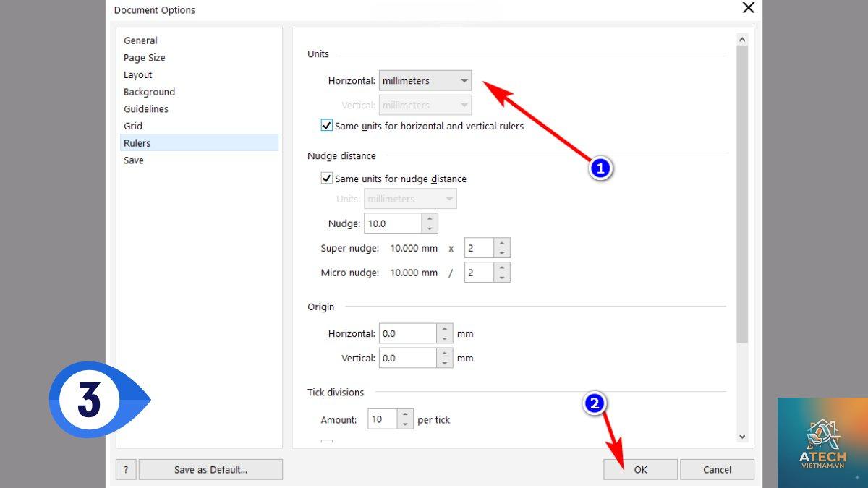The width and height of the screenshot is (868, 488).
Task: Select the Rulers page
Action: [199, 143]
